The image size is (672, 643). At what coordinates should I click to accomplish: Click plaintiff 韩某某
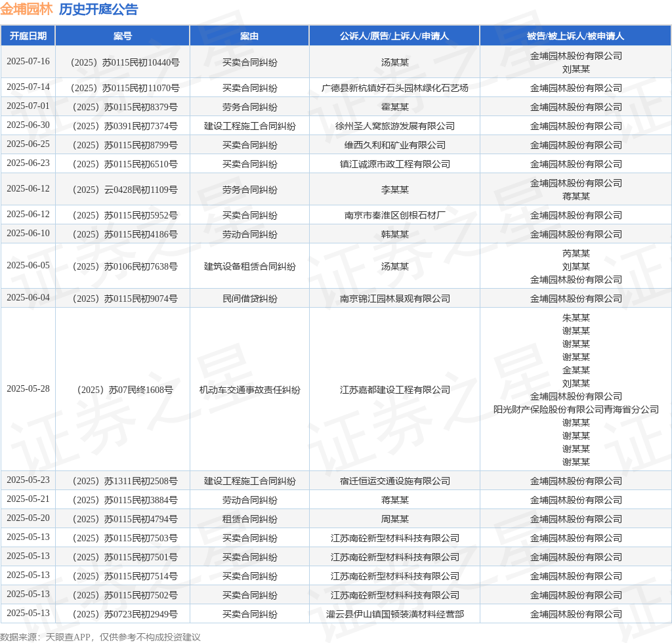(x=394, y=234)
